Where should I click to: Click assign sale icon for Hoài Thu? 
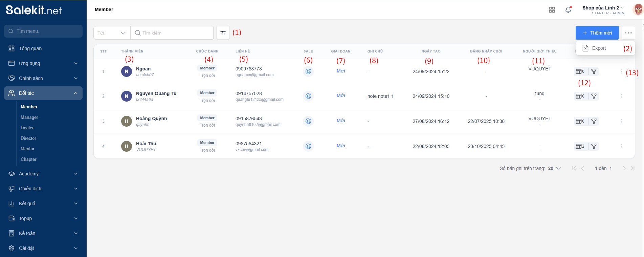[308, 146]
